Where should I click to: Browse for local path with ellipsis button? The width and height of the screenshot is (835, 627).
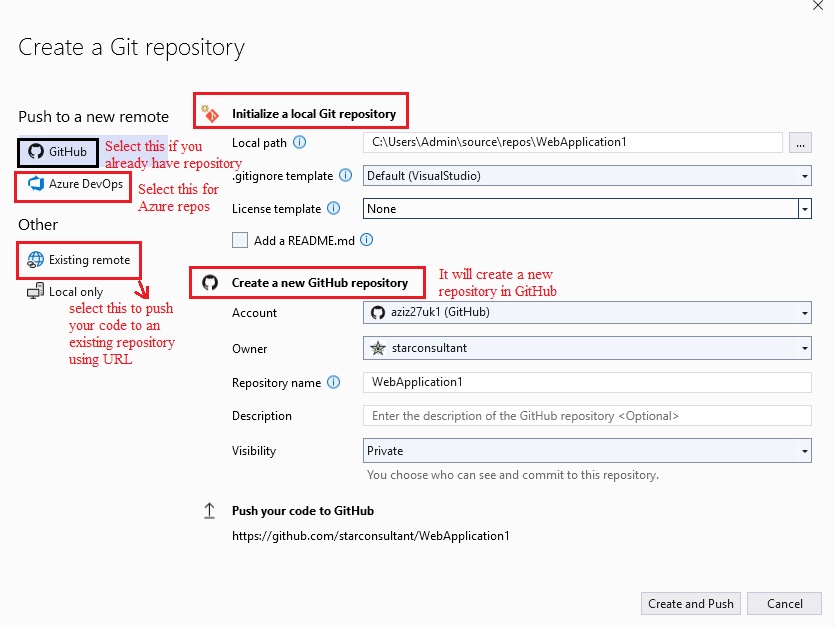800,143
